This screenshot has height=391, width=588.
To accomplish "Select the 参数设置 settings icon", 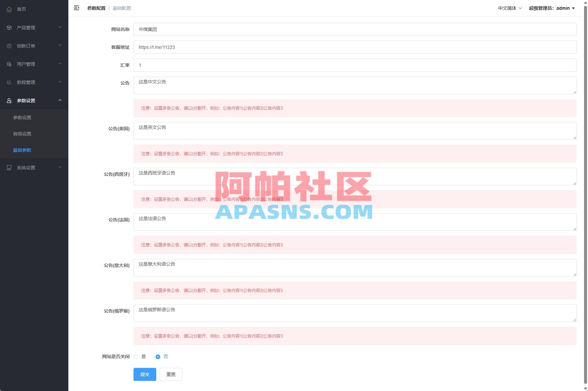I will click(x=9, y=101).
